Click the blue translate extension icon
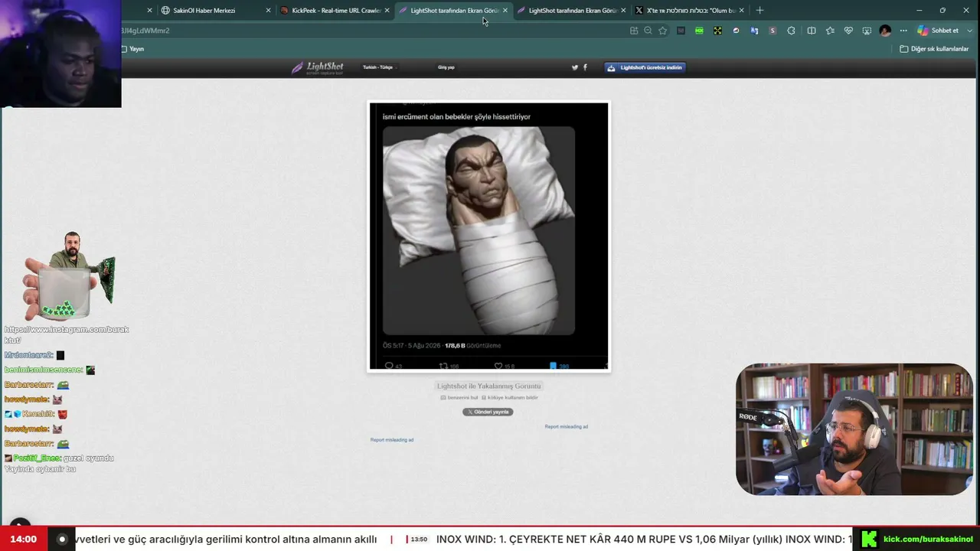 tap(754, 31)
